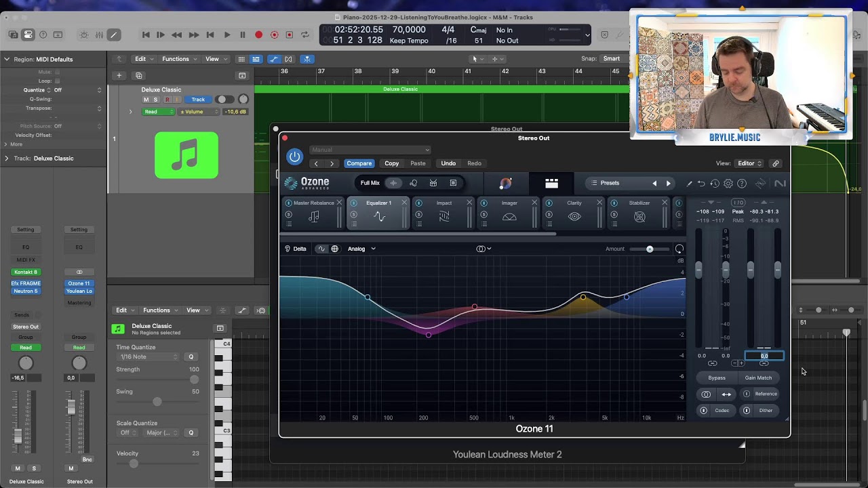Open the piano roll View menu
This screenshot has height=488, width=868.
tap(197, 310)
